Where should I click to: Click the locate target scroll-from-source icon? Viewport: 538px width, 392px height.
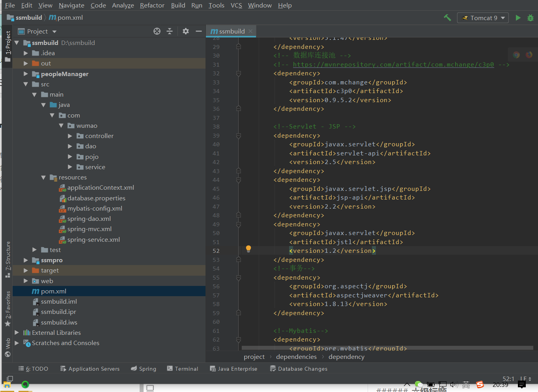coord(157,31)
